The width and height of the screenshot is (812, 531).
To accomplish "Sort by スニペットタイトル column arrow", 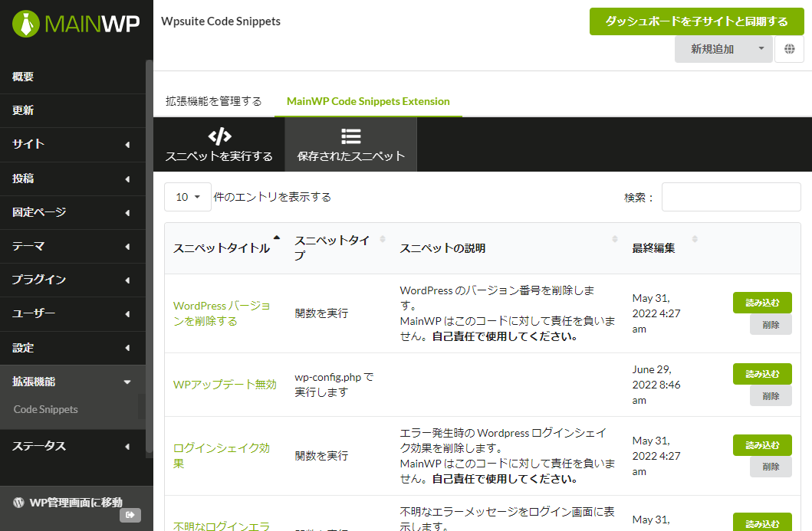I will tap(277, 238).
